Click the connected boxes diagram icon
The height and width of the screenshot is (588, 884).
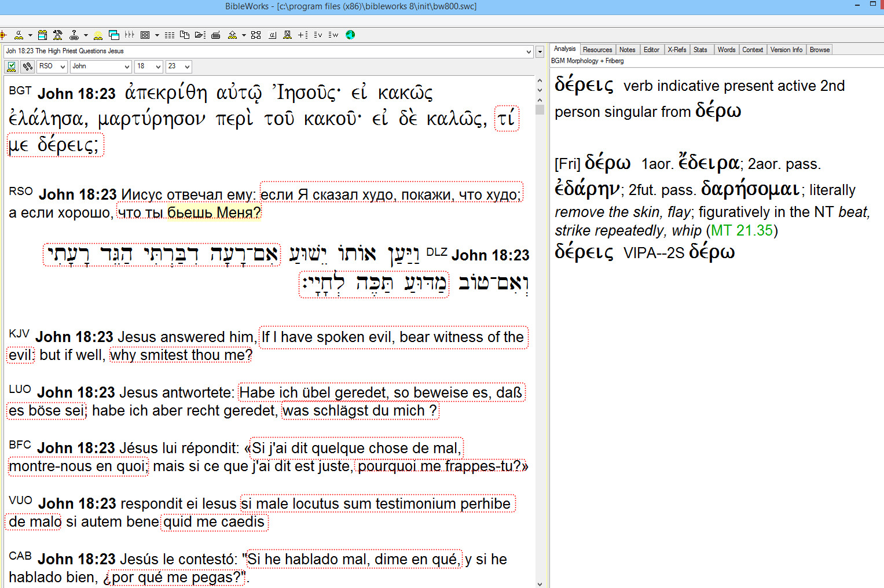256,35
